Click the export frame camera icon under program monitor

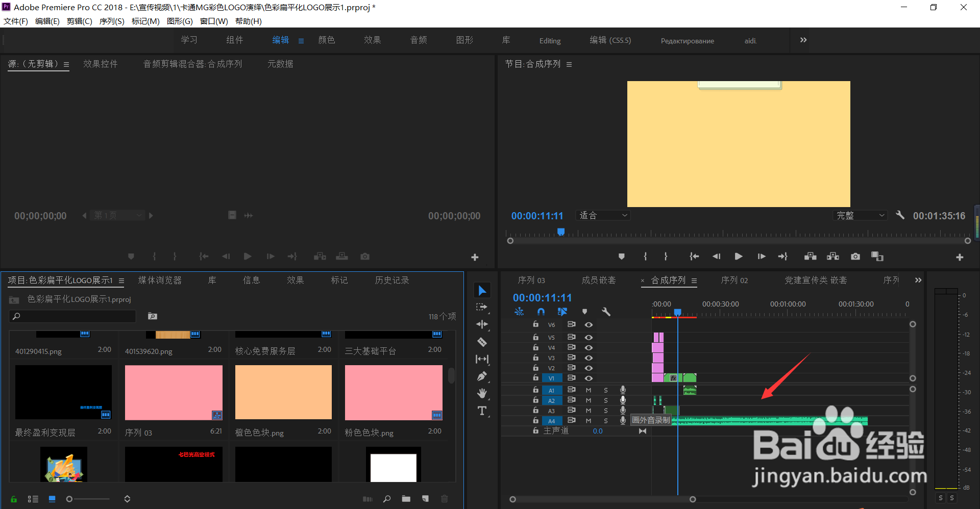click(x=855, y=257)
